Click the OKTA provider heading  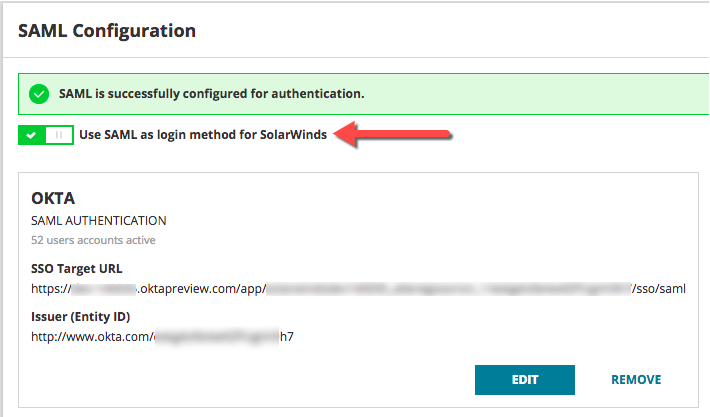tap(54, 199)
